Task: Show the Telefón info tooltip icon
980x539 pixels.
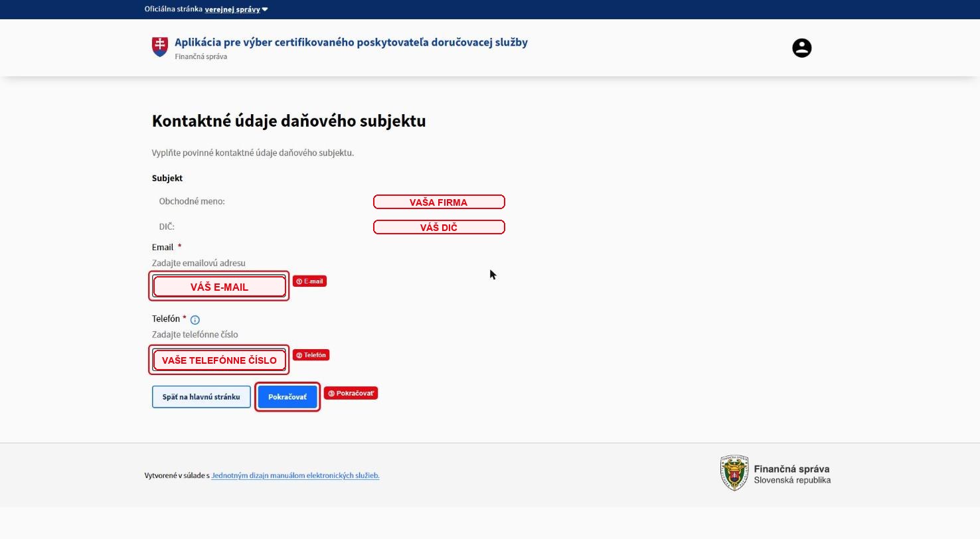Action: (195, 320)
